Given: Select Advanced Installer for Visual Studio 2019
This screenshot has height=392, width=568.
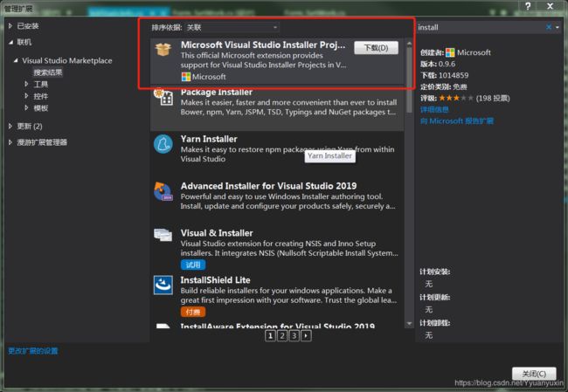Looking at the screenshot, I should [x=268, y=186].
